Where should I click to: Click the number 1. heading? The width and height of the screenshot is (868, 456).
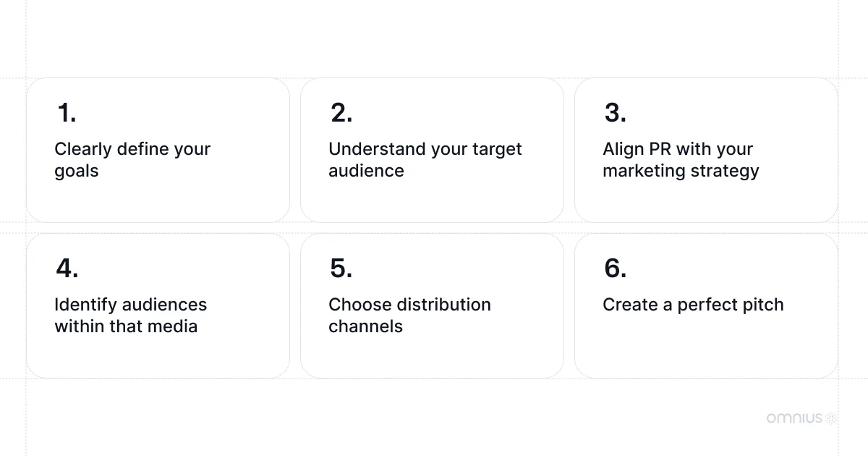(x=66, y=113)
